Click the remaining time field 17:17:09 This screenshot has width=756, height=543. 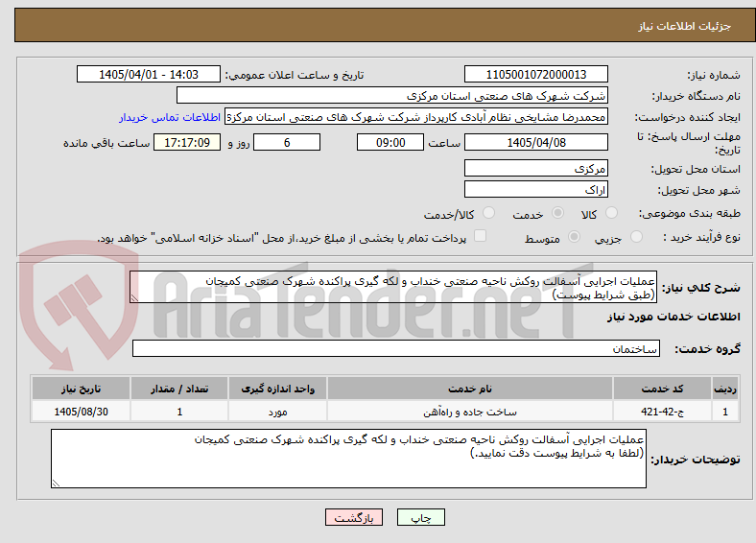click(187, 142)
